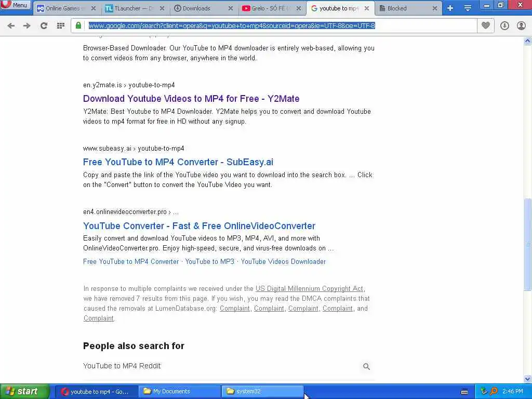Open the last Complaint link on bottom line
Viewport: 532px width, 399px height.
tap(98, 318)
